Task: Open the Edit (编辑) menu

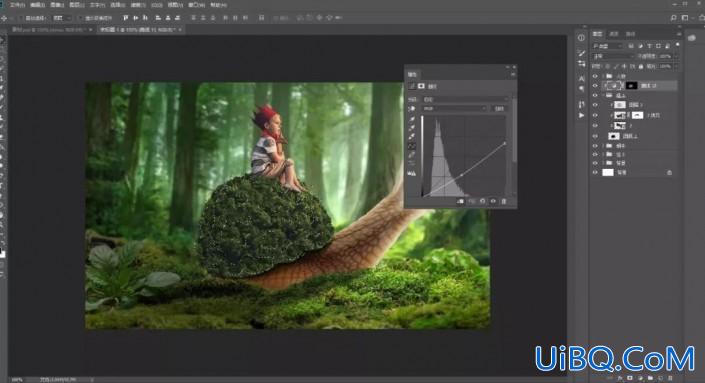Action: click(x=37, y=5)
